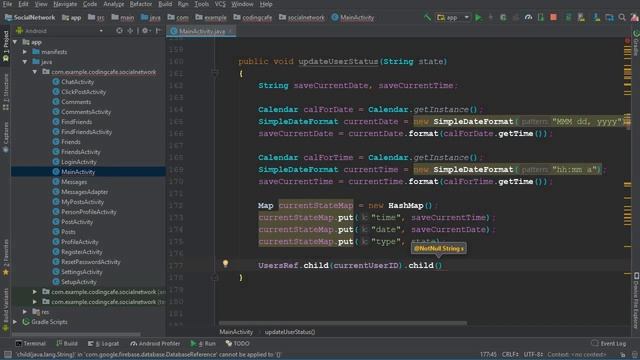Open the profiler gauge icon in toolbar
The width and height of the screenshot is (640, 360).
tap(529, 18)
